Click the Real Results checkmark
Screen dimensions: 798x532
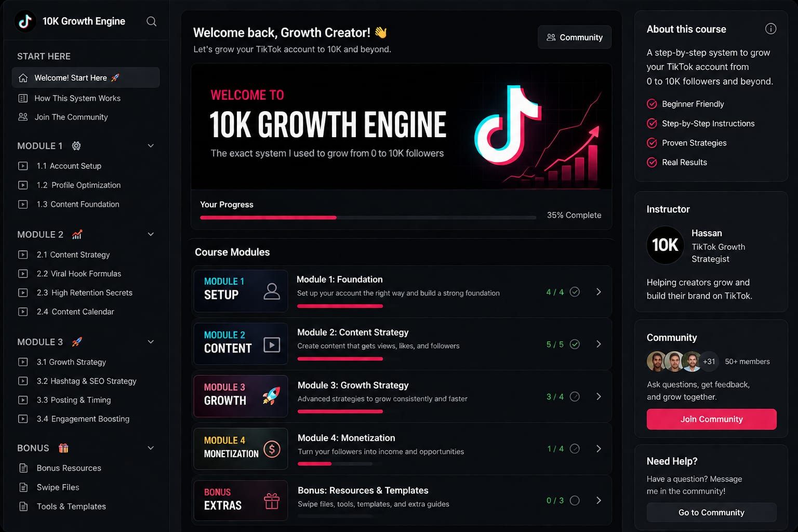tap(652, 163)
